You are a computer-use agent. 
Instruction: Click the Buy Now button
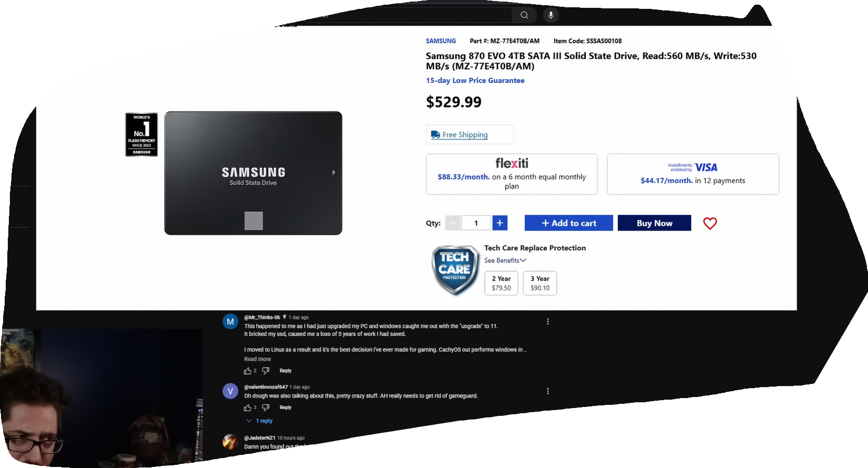pos(655,223)
